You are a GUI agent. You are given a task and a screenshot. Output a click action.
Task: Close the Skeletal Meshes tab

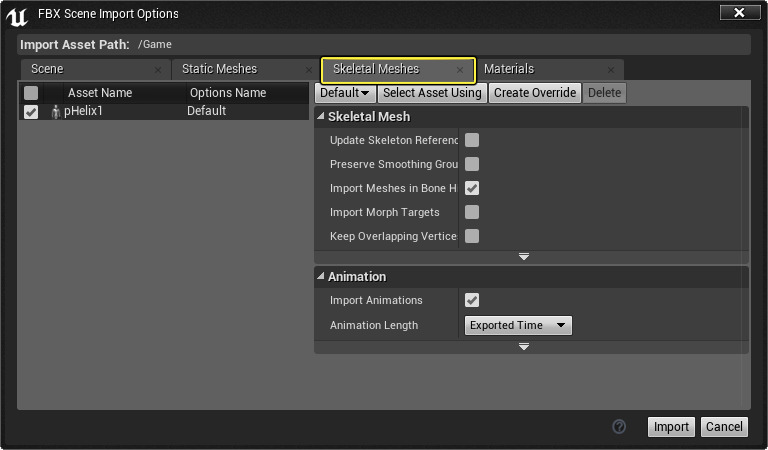[x=460, y=70]
